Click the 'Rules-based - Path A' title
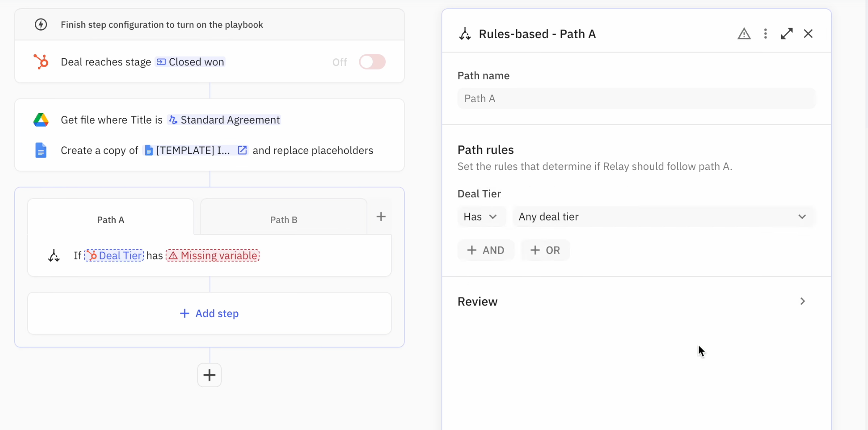Image resolution: width=868 pixels, height=430 pixels. coord(537,34)
